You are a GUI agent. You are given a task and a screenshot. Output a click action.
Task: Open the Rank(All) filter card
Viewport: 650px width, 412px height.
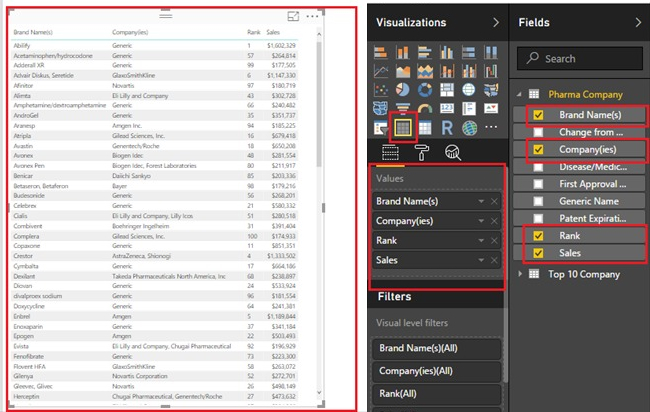[x=437, y=394]
